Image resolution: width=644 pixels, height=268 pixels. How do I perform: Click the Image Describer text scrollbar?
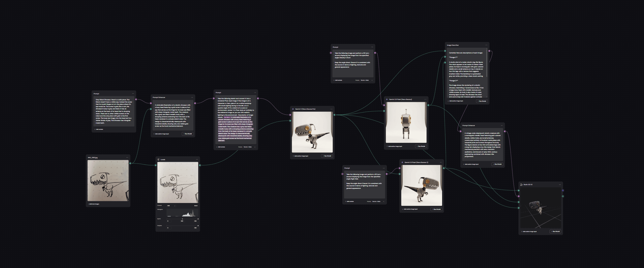click(487, 63)
